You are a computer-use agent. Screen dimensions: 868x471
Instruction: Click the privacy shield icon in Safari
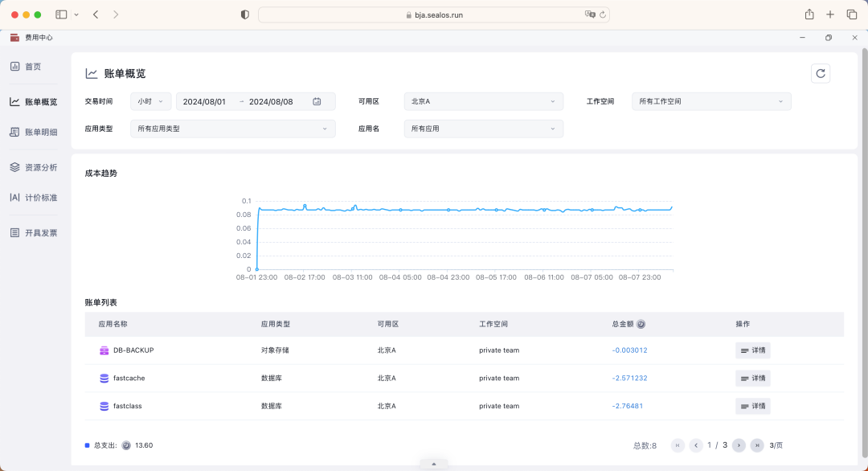[245, 14]
